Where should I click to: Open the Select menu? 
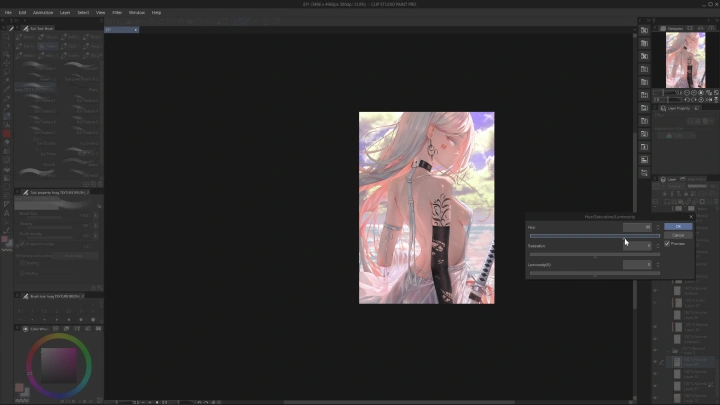coord(83,12)
